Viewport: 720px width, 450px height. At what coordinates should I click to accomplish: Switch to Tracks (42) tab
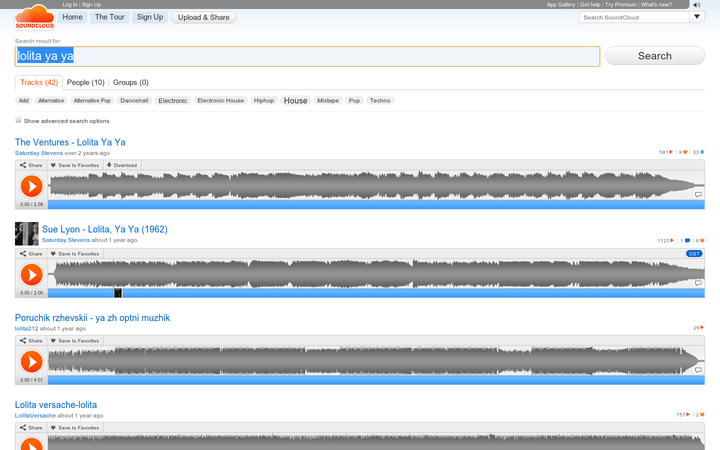coord(39,83)
